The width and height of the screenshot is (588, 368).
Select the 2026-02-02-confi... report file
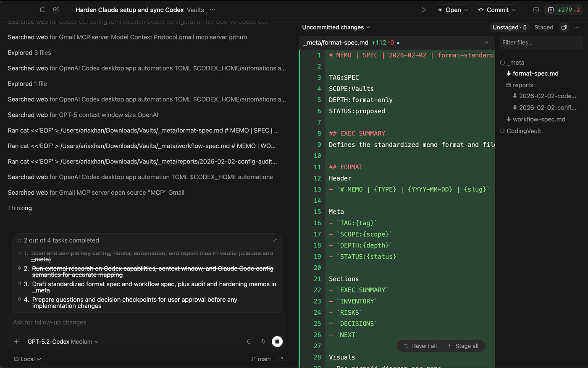point(544,107)
